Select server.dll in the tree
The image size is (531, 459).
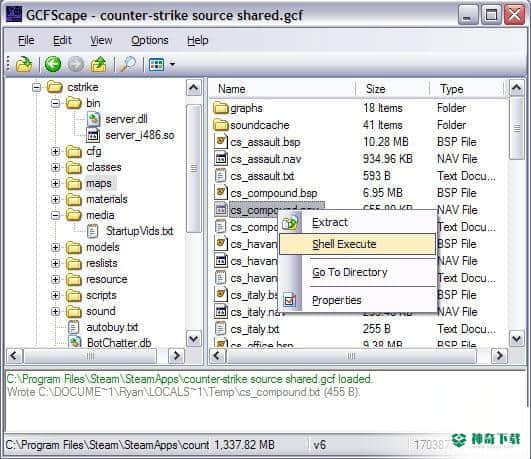(126, 119)
